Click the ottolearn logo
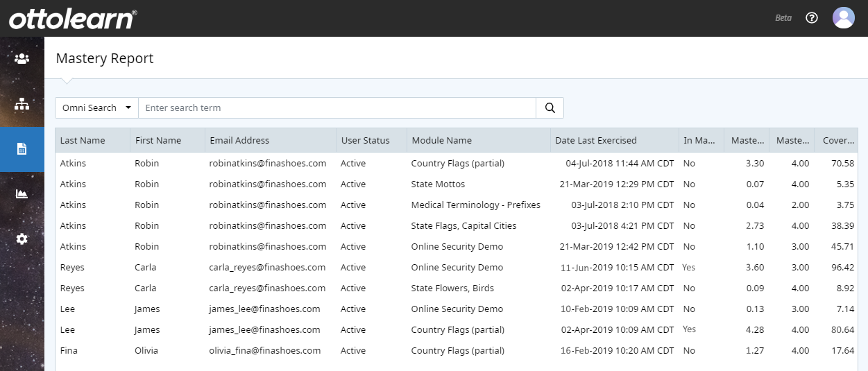 pos(73,19)
